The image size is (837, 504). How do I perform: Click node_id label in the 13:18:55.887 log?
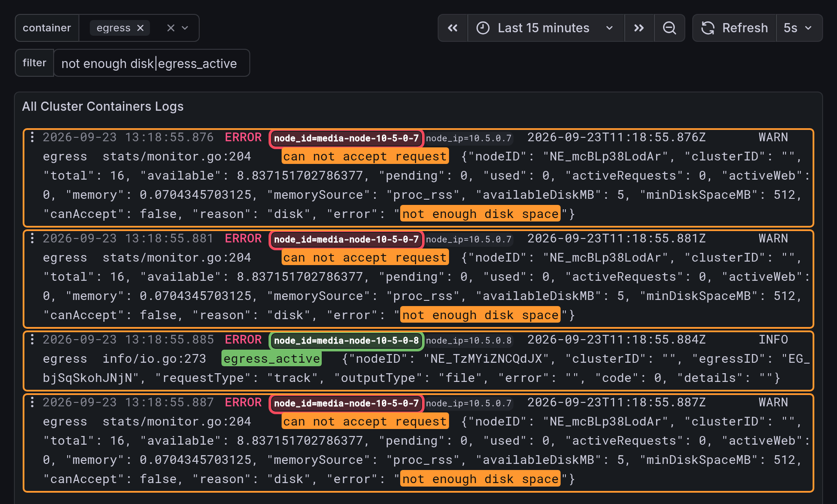tap(346, 403)
